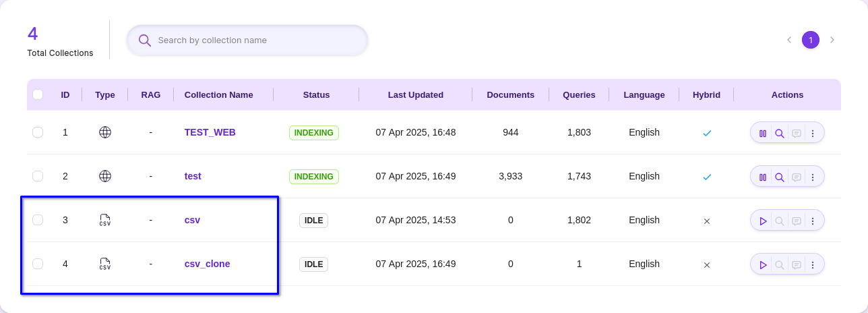Click chat icon in csv_clone row

[x=797, y=265]
